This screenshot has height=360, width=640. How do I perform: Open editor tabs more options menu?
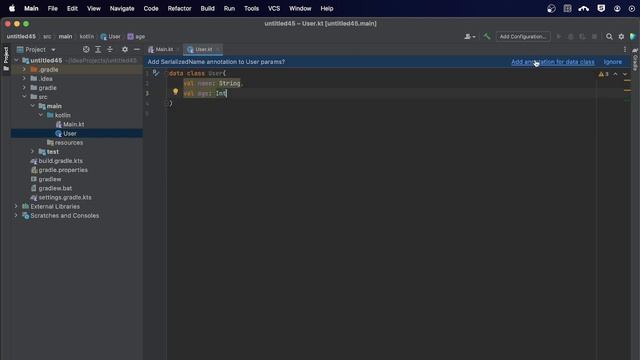[x=624, y=49]
